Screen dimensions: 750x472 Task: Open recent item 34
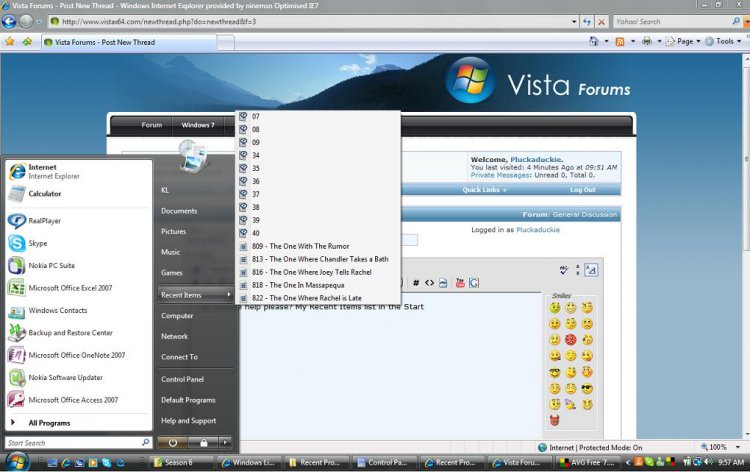pos(318,155)
